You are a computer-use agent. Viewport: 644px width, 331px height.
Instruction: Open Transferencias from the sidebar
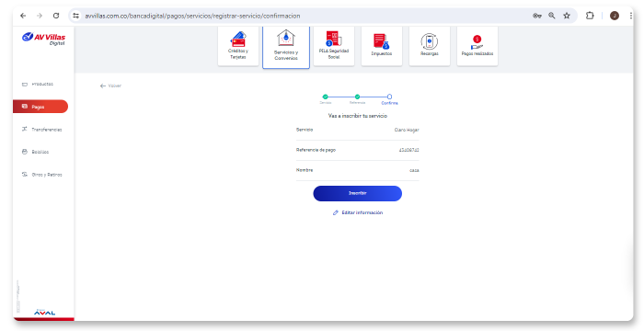click(x=41, y=130)
